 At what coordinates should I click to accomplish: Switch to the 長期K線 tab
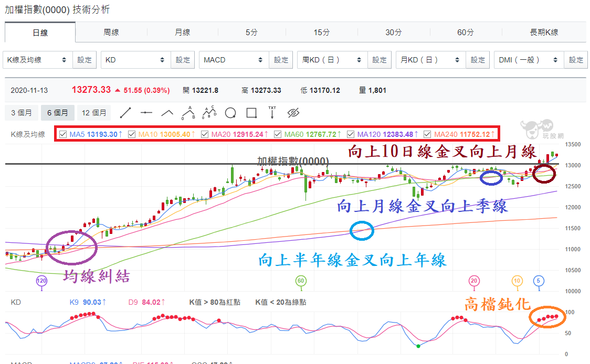[544, 33]
